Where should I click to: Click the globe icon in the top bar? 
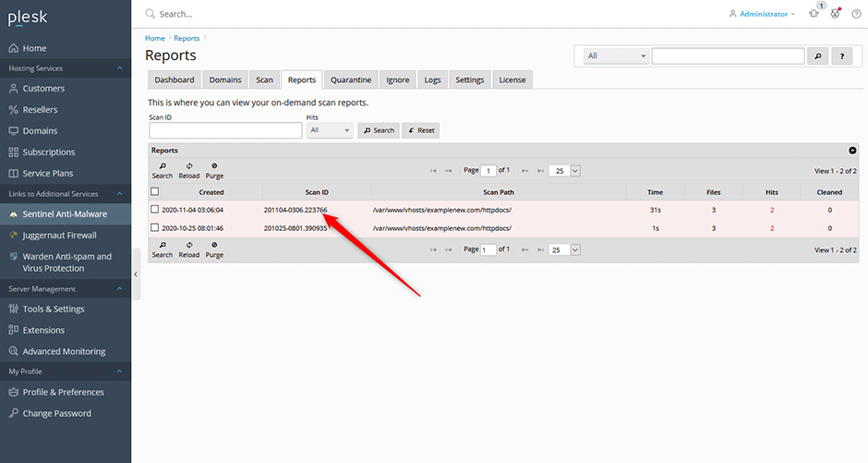pyautogui.click(x=835, y=14)
